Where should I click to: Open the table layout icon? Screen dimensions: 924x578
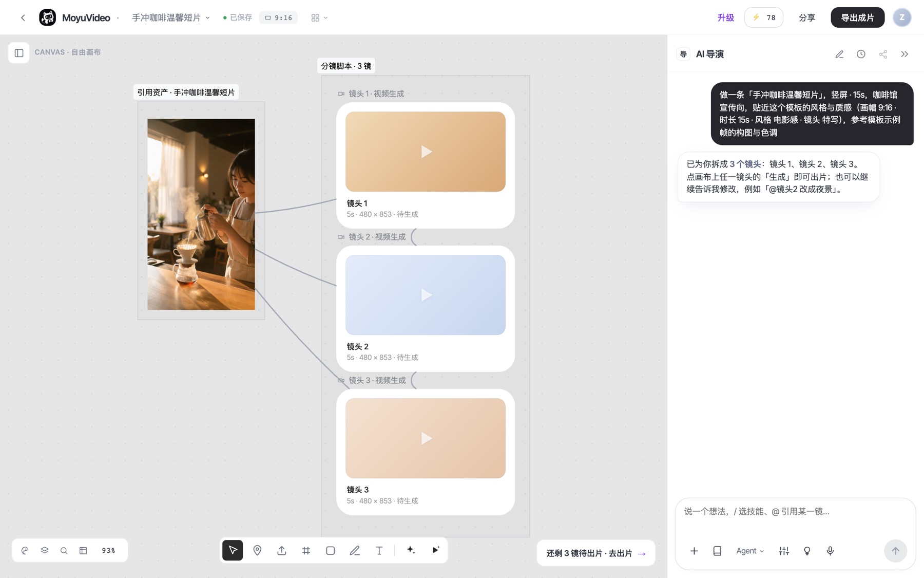coord(83,550)
